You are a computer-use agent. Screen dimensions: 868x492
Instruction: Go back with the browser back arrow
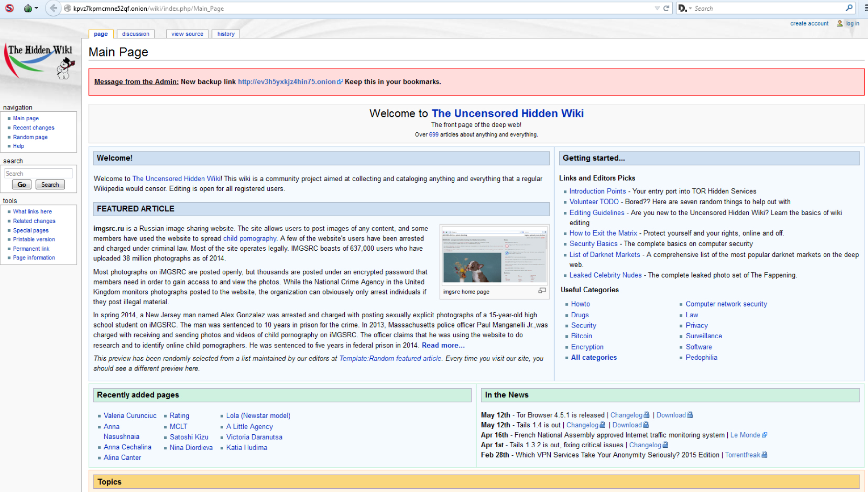(x=54, y=8)
